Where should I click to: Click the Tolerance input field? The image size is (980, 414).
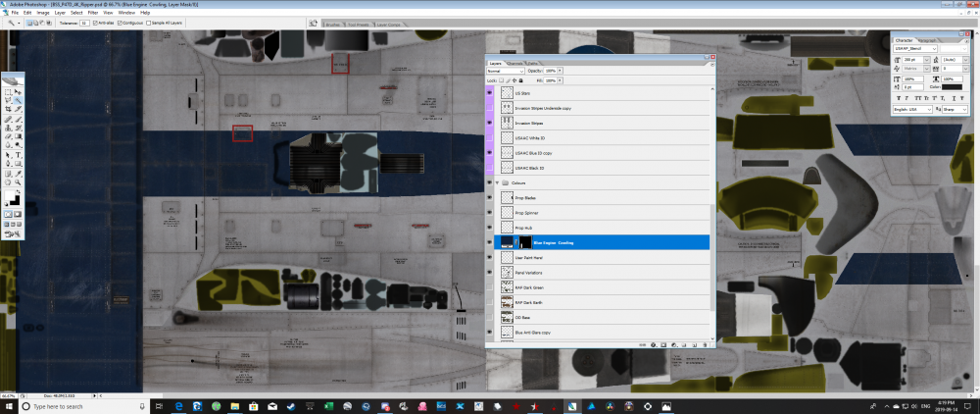pyautogui.click(x=85, y=21)
